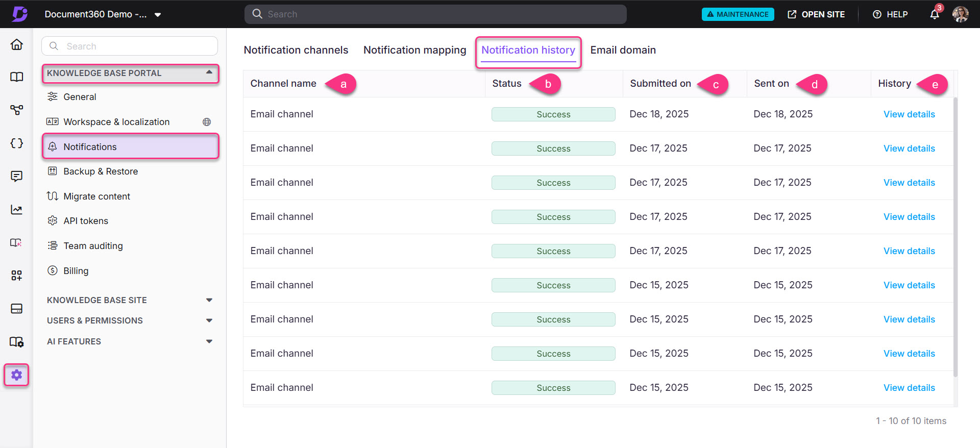Click the top global Search field
The width and height of the screenshot is (980, 448).
click(435, 14)
